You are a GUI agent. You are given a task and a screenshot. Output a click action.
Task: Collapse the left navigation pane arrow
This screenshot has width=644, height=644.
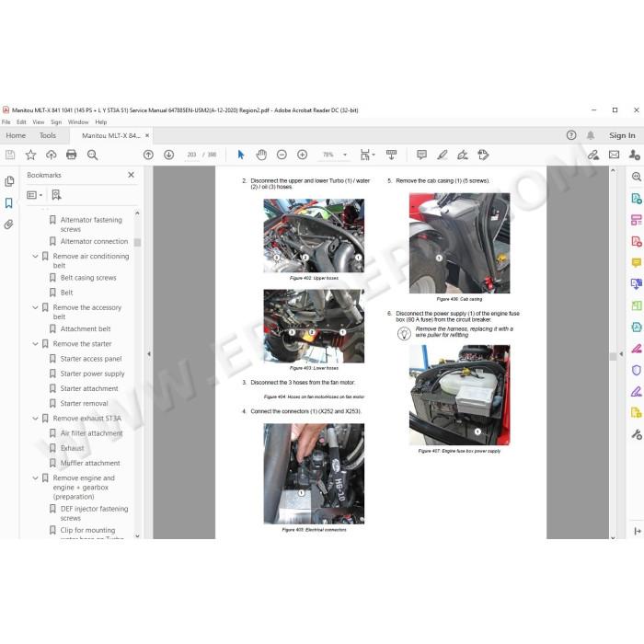click(149, 353)
